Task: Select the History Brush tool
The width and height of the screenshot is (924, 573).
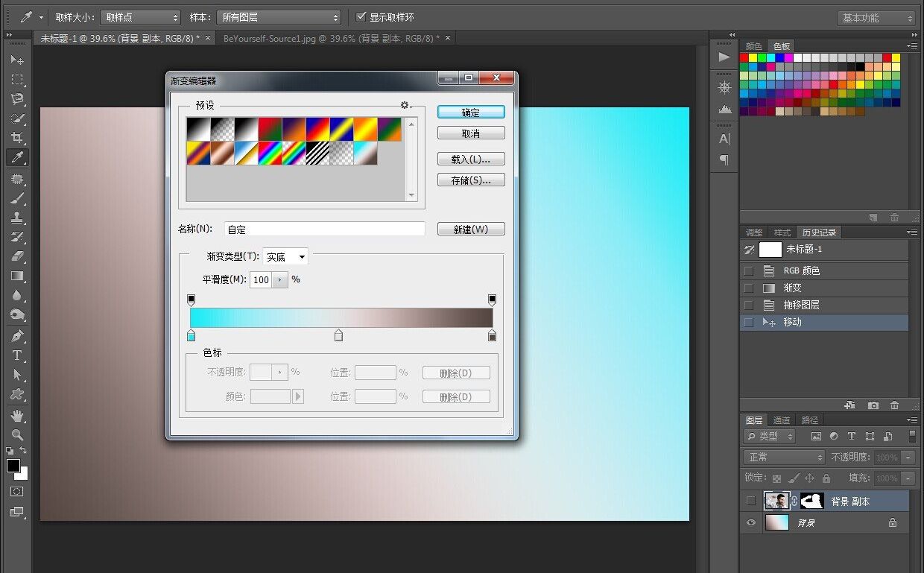Action: point(17,237)
